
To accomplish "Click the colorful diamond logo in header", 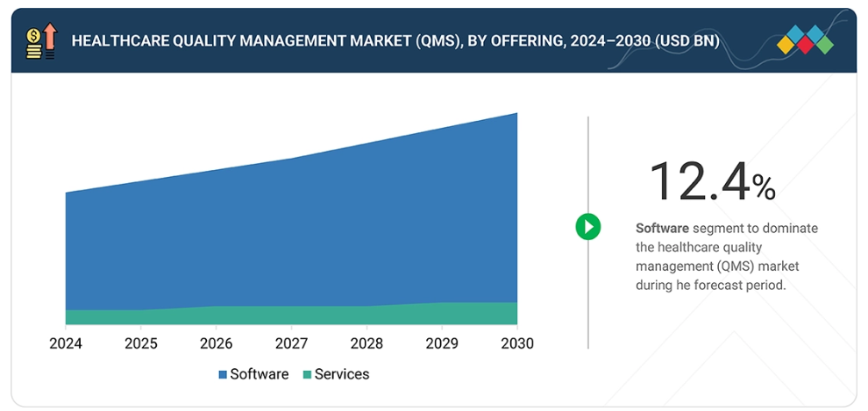I will click(806, 40).
